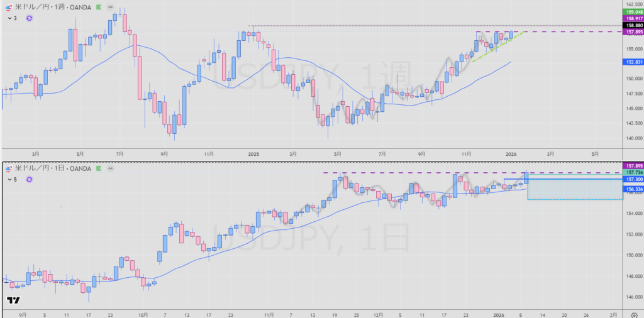This screenshot has width=644, height=318.
Task: Click the USDJPY symbol flag icon on daily chart
Action: (8, 168)
